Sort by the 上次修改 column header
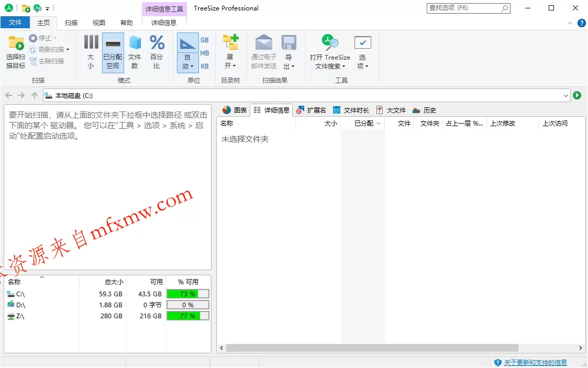The width and height of the screenshot is (588, 368). 513,124
